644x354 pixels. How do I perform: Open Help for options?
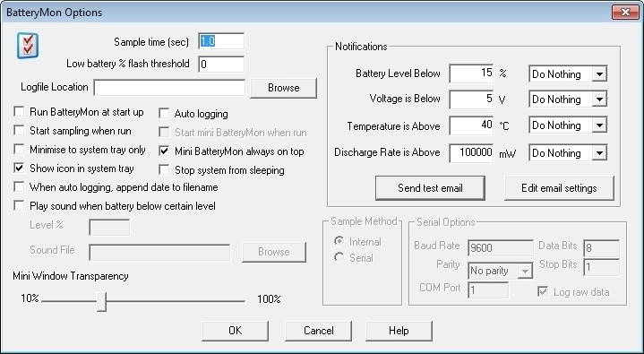pos(399,331)
